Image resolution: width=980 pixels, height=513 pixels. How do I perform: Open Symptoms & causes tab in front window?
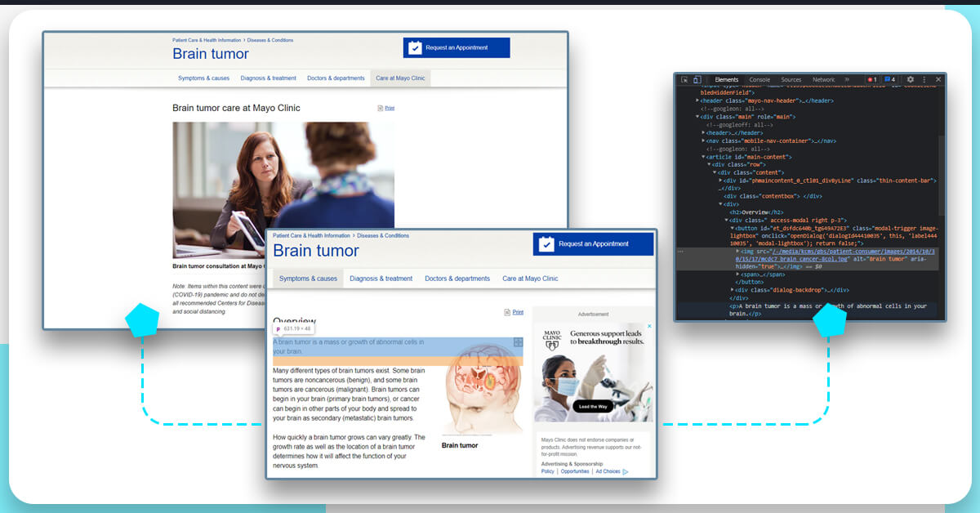pyautogui.click(x=308, y=279)
